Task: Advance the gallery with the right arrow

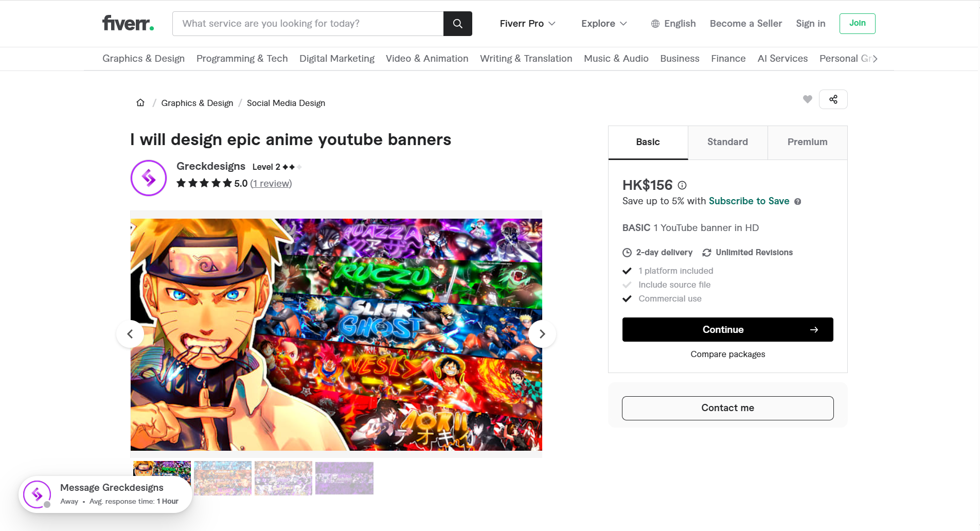Action: tap(542, 333)
